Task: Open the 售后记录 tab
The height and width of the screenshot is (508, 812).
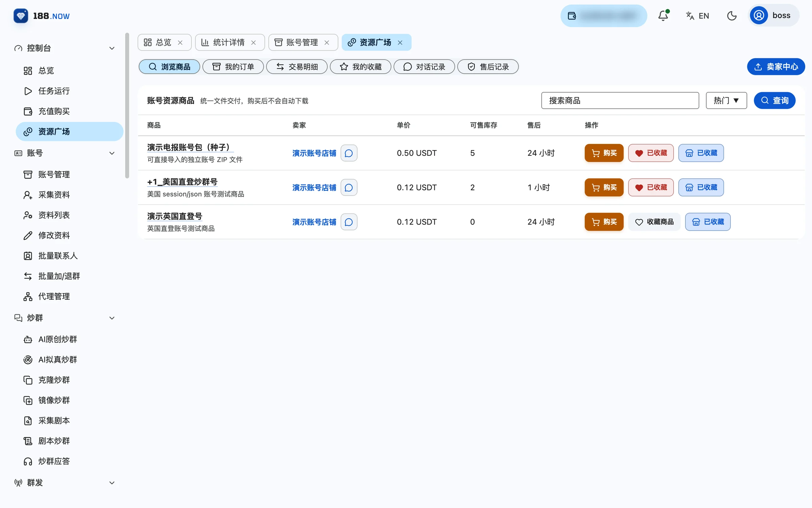Action: point(488,67)
